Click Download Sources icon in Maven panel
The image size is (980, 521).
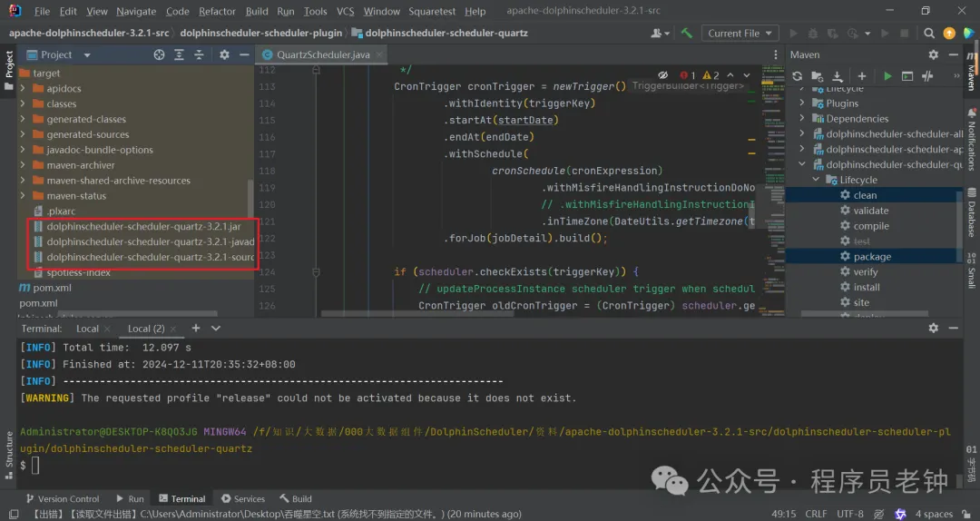click(x=837, y=76)
